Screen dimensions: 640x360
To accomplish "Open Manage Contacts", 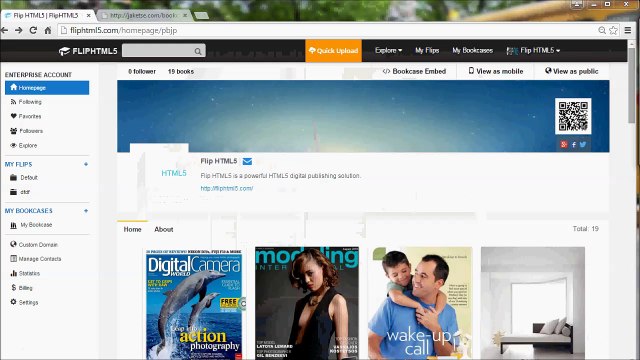I will [x=36, y=259].
